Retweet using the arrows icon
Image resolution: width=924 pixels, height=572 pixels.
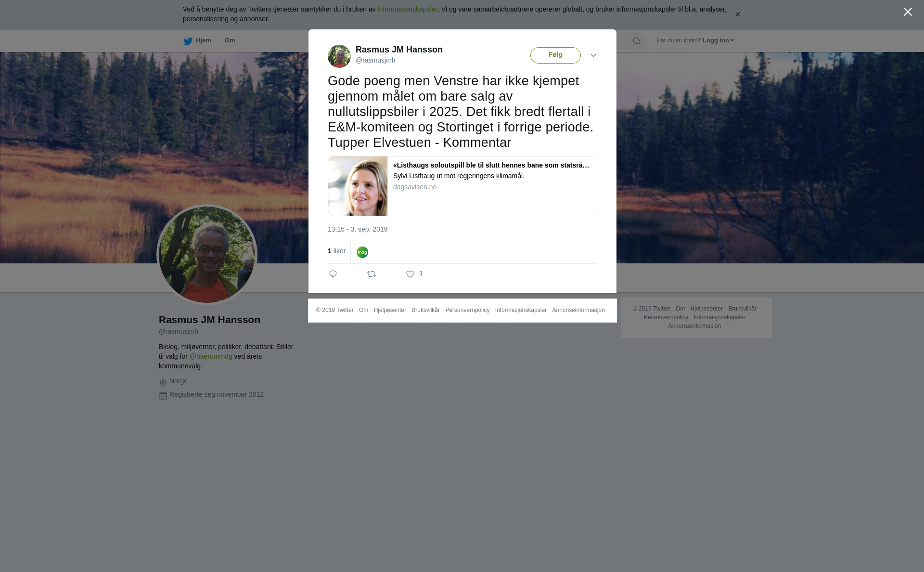point(372,274)
